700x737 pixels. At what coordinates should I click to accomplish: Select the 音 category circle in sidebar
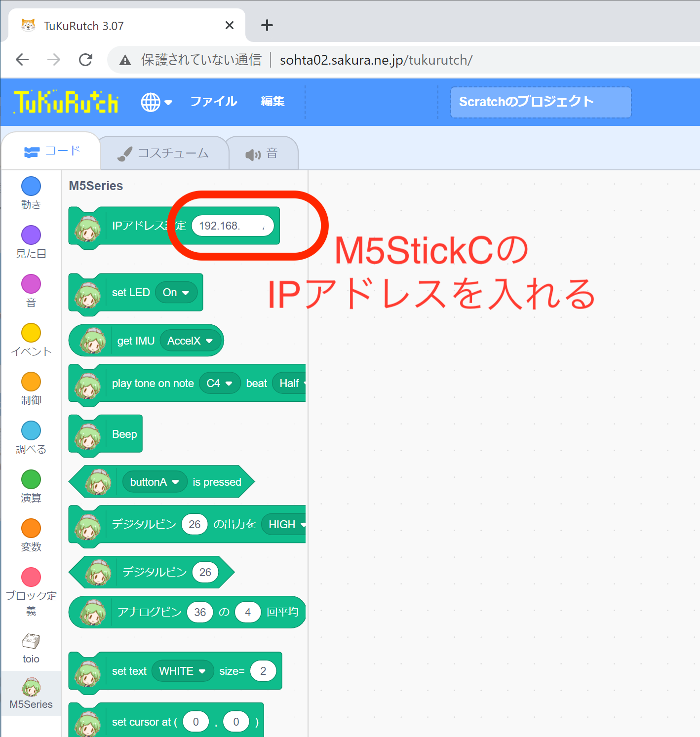click(31, 284)
